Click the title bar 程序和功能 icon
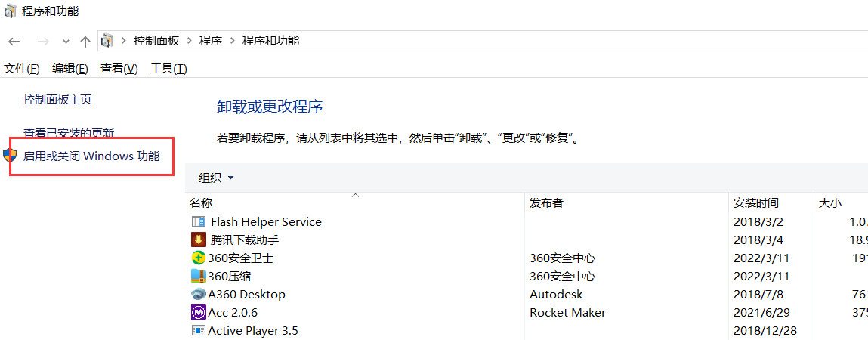Image resolution: width=868 pixels, height=340 pixels. click(x=11, y=11)
